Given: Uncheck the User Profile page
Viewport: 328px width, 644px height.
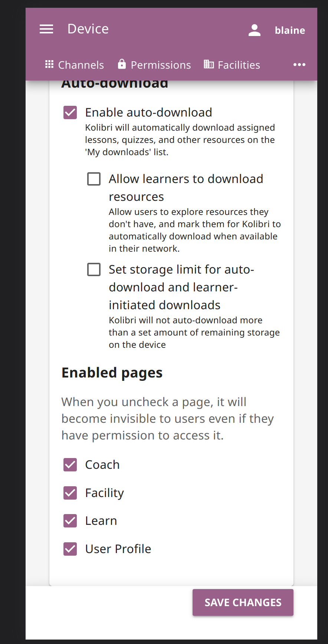Looking at the screenshot, I should point(70,549).
